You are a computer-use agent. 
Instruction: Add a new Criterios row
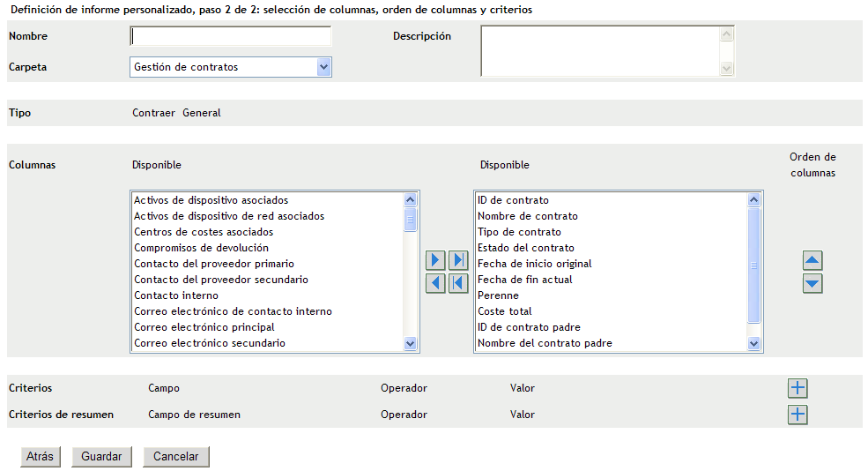click(798, 388)
